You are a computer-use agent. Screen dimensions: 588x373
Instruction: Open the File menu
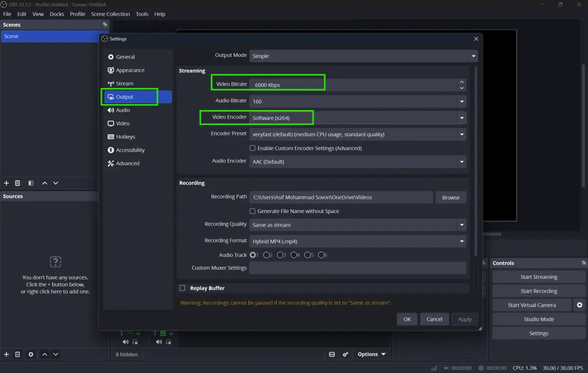[x=7, y=14]
